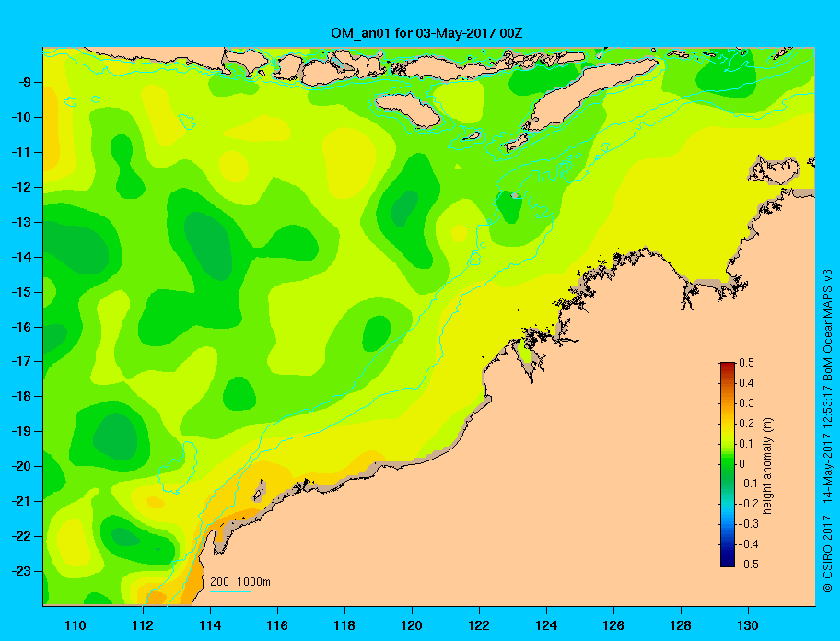Click the "0.1" tick label on color scale
The width and height of the screenshot is (840, 641).
pyautogui.click(x=746, y=444)
